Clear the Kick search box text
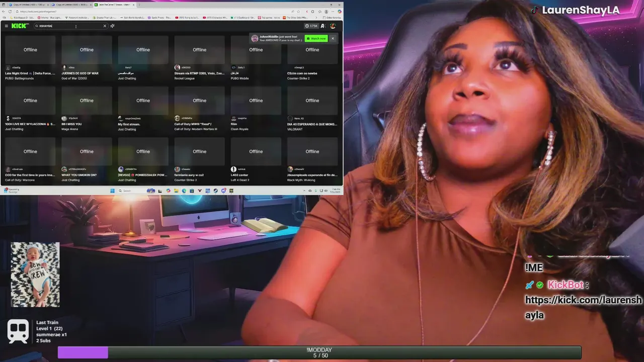 coord(105,26)
